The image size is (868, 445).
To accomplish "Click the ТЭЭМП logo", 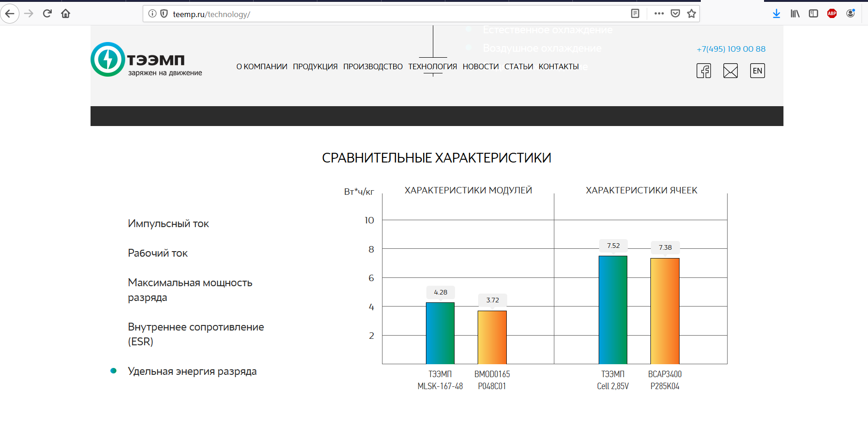I will 146,60.
